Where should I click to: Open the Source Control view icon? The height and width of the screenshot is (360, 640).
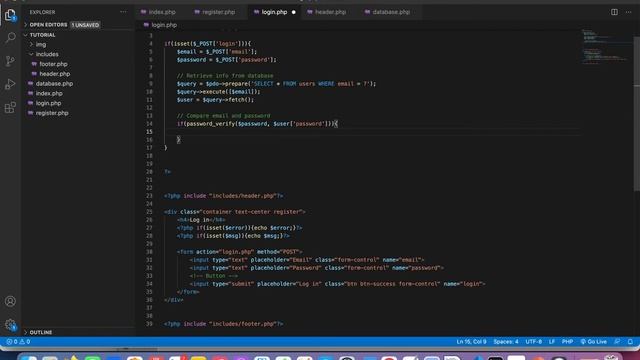(10, 61)
